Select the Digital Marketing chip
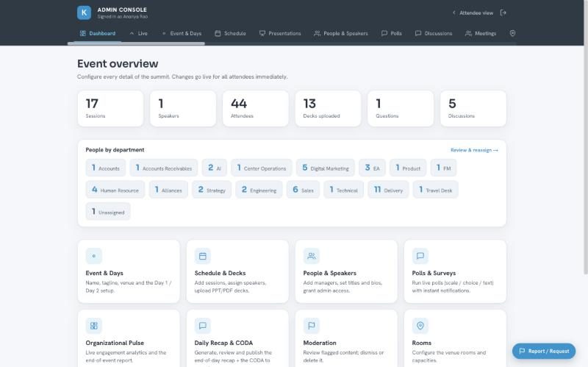 326,168
